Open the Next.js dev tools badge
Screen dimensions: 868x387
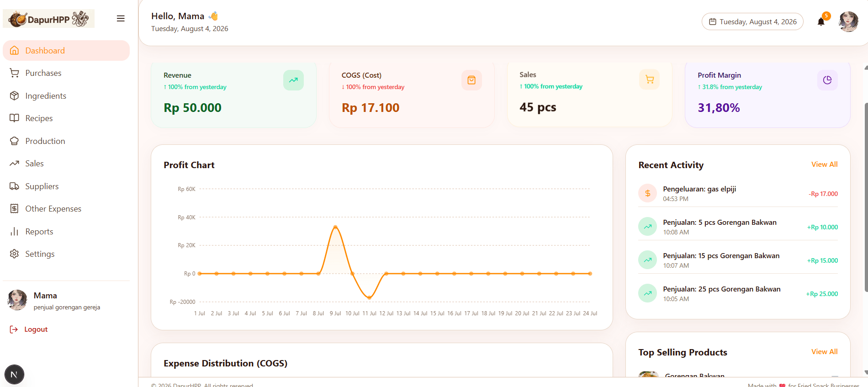14,375
